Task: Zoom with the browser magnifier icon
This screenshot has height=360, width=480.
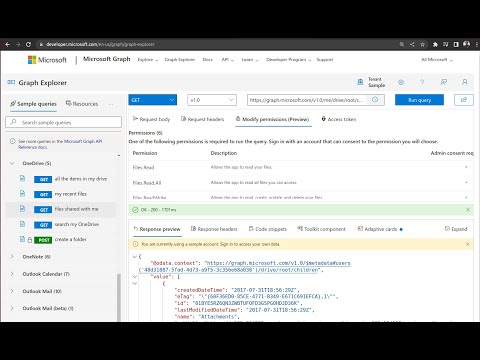Action: pos(402,44)
